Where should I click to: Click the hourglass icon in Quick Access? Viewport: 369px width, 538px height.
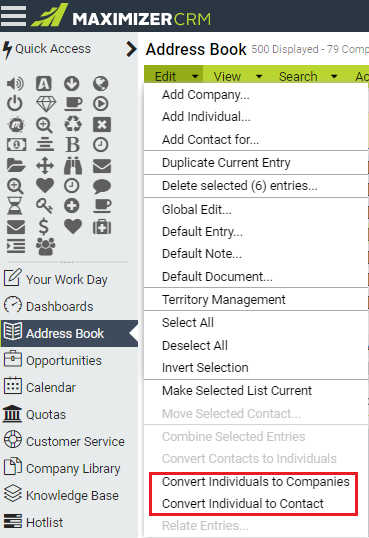[15, 206]
